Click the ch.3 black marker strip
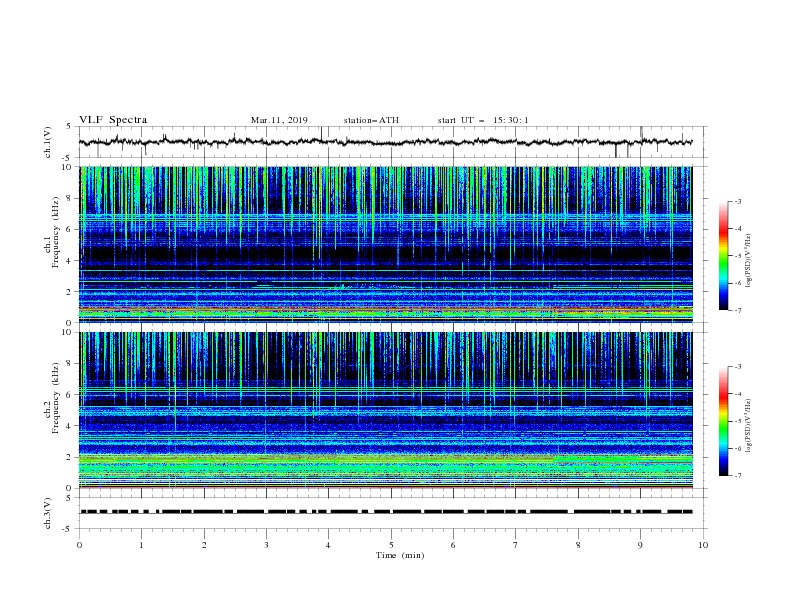792x612 pixels. tap(386, 512)
